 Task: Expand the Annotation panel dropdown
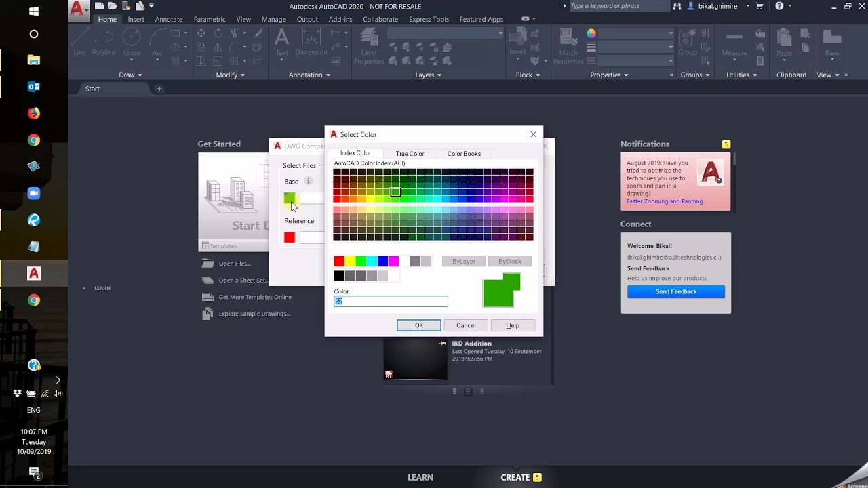[x=309, y=75]
